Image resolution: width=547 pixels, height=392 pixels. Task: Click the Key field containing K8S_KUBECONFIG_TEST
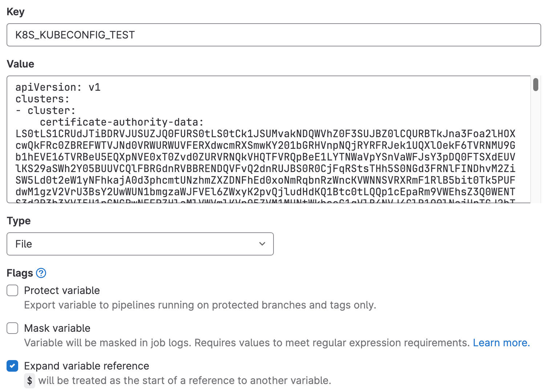pyautogui.click(x=273, y=35)
